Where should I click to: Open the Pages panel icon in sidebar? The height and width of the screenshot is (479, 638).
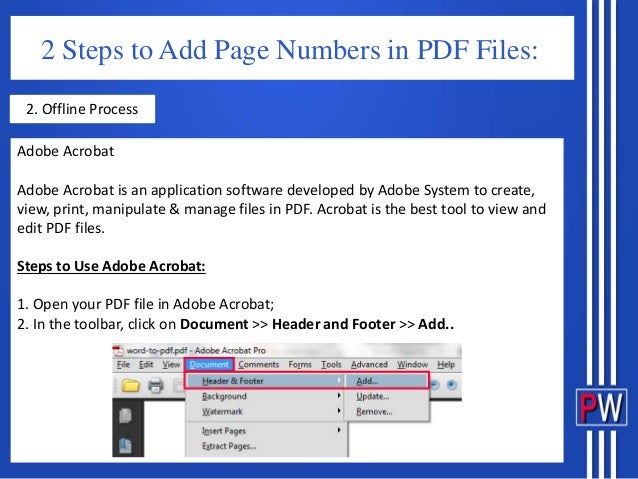click(x=125, y=416)
